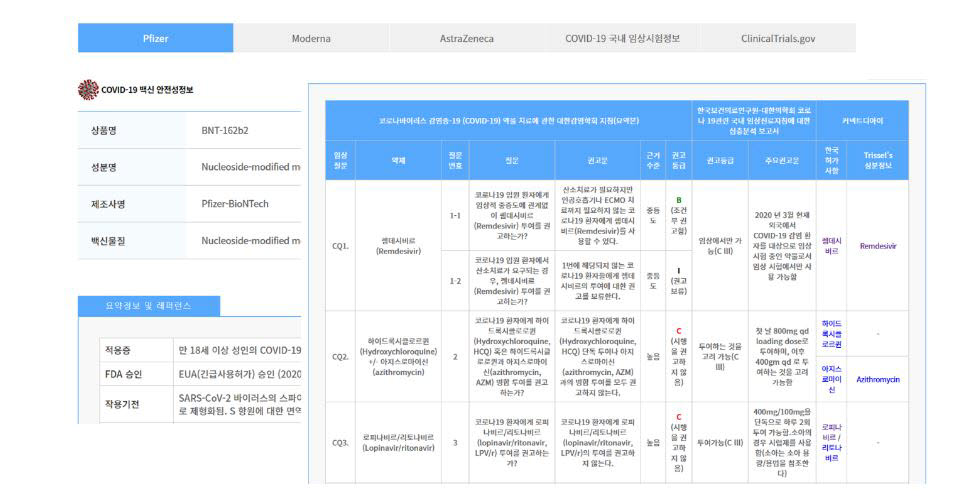Viewport: 974px width, 499px height.
Task: Open the COVID-19 국내 임상시험정보 tab
Action: (622, 38)
